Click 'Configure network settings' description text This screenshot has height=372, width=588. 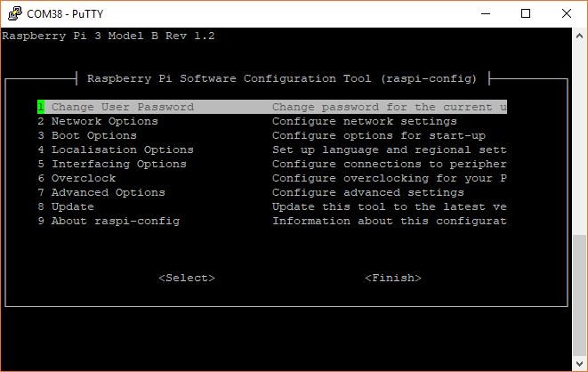pos(365,121)
